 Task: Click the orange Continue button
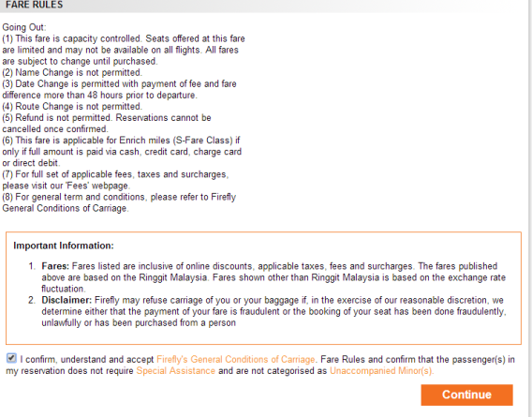466,395
